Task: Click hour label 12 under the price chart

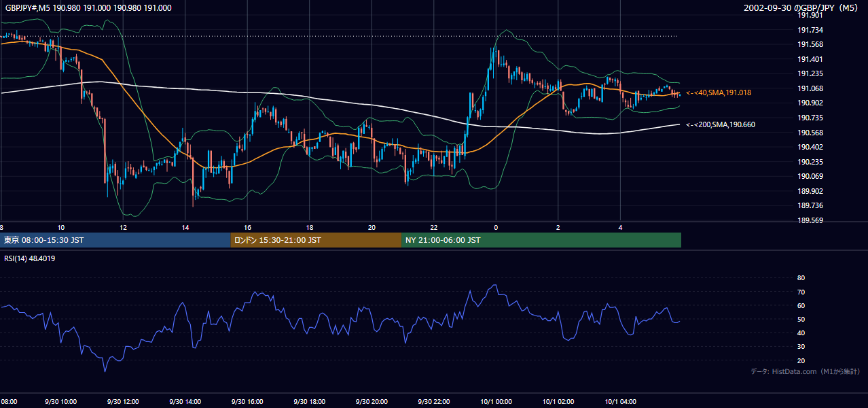Action: [123, 228]
